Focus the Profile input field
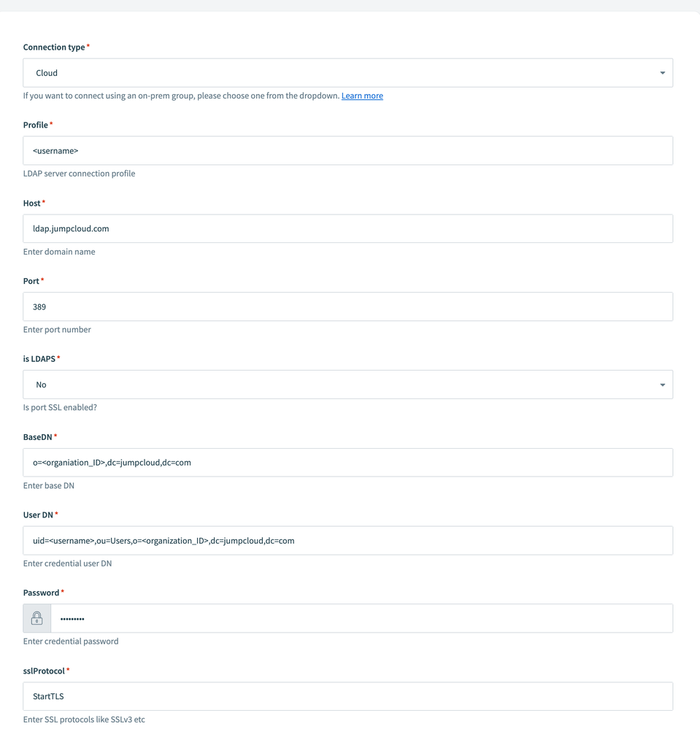This screenshot has width=700, height=729. coord(347,150)
